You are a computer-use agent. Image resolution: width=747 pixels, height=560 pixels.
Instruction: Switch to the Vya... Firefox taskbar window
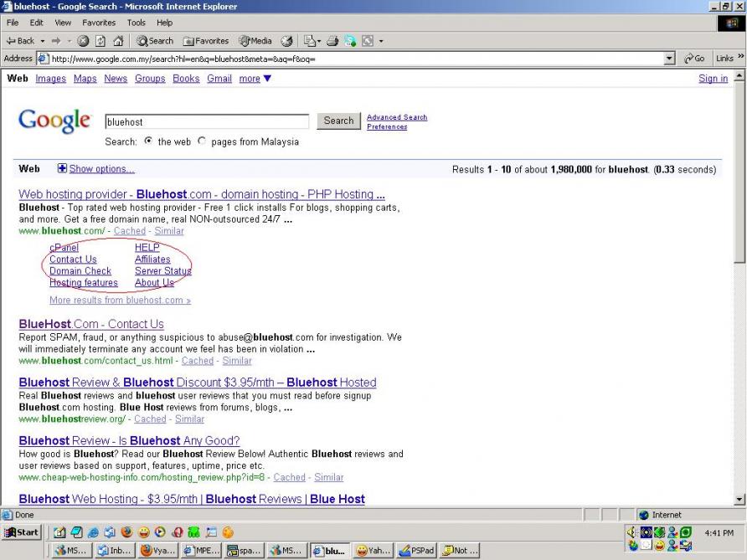159,551
